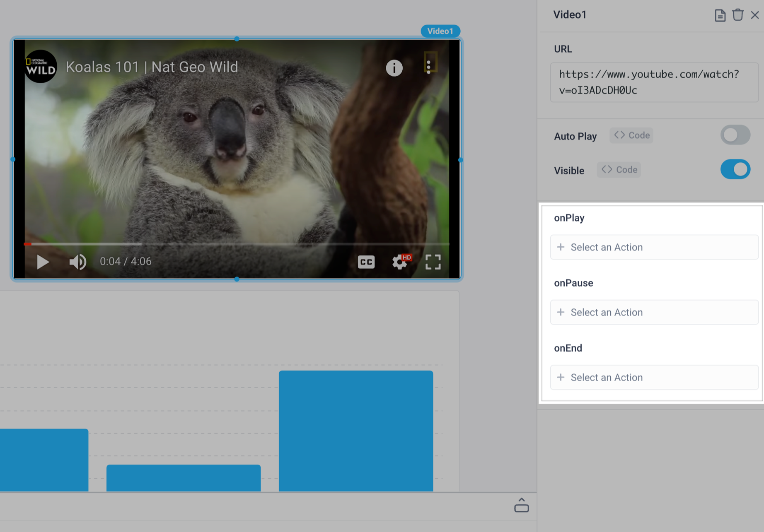The image size is (764, 532).
Task: Delete Video1 using the trash icon
Action: [x=738, y=15]
